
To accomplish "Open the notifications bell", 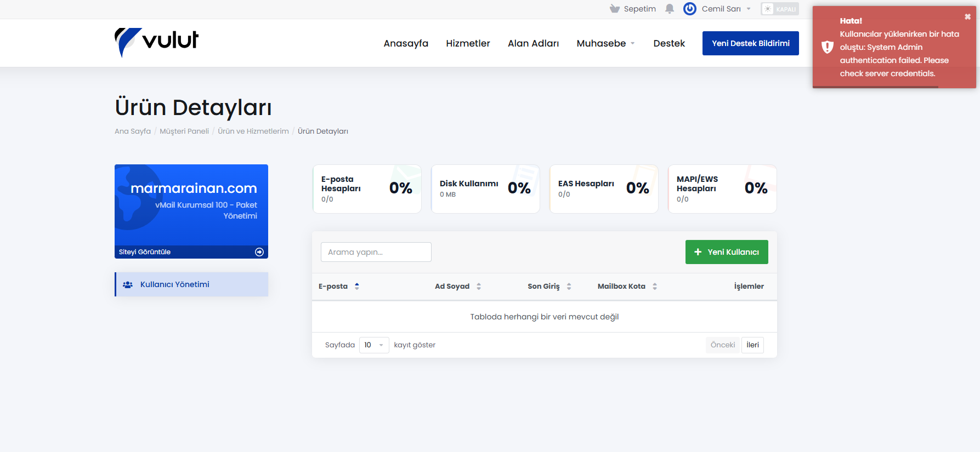I will pos(670,9).
